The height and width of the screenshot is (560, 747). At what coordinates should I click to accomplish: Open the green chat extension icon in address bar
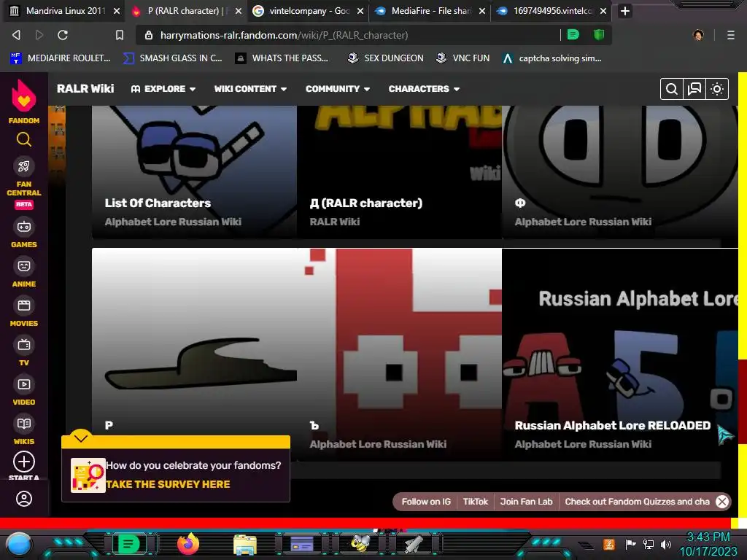[573, 35]
